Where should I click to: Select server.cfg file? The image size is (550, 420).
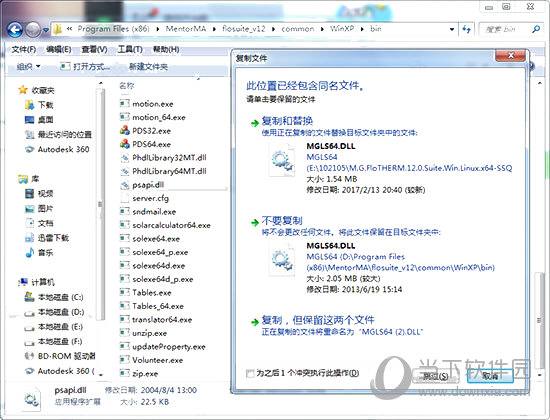(144, 198)
